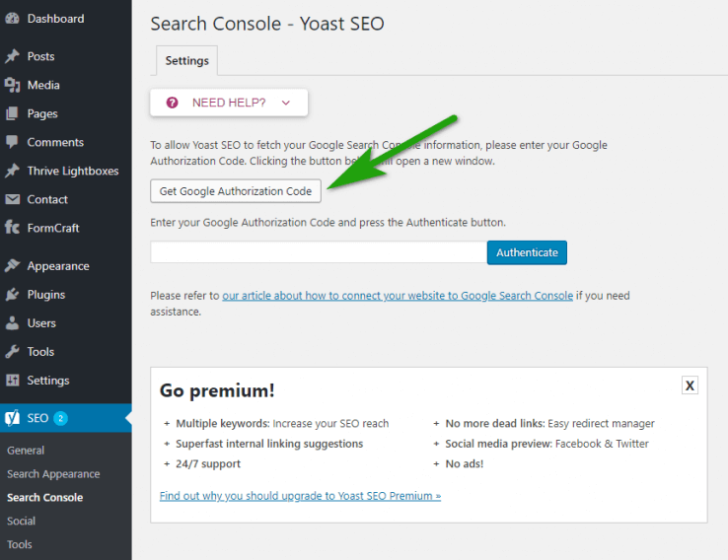Click the Plugins plug icon
The image size is (728, 560).
click(12, 295)
